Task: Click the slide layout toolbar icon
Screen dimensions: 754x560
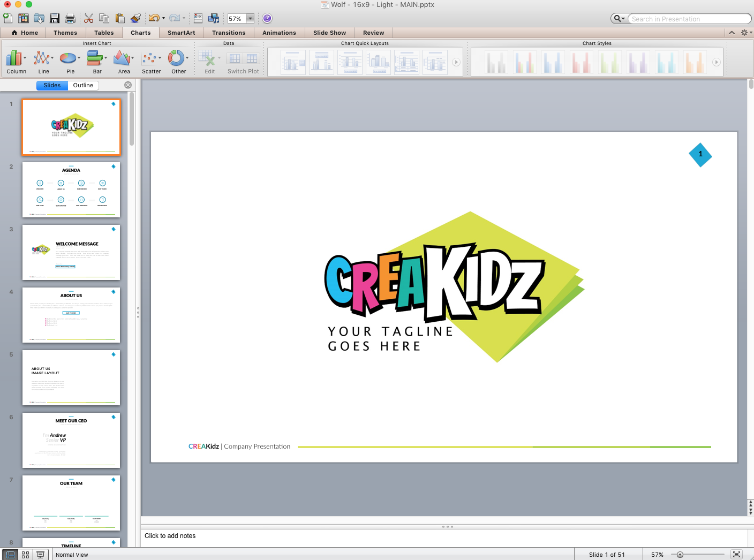Action: (x=198, y=18)
